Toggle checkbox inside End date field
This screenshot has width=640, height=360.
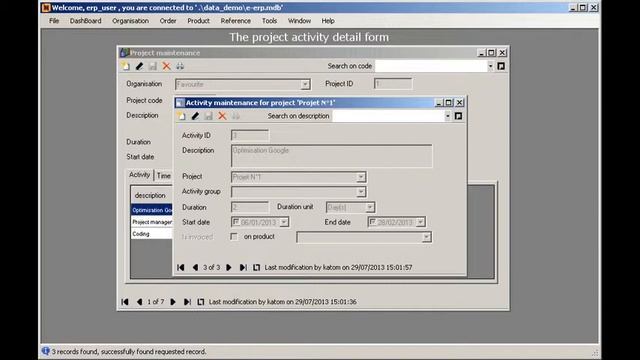[x=372, y=222]
